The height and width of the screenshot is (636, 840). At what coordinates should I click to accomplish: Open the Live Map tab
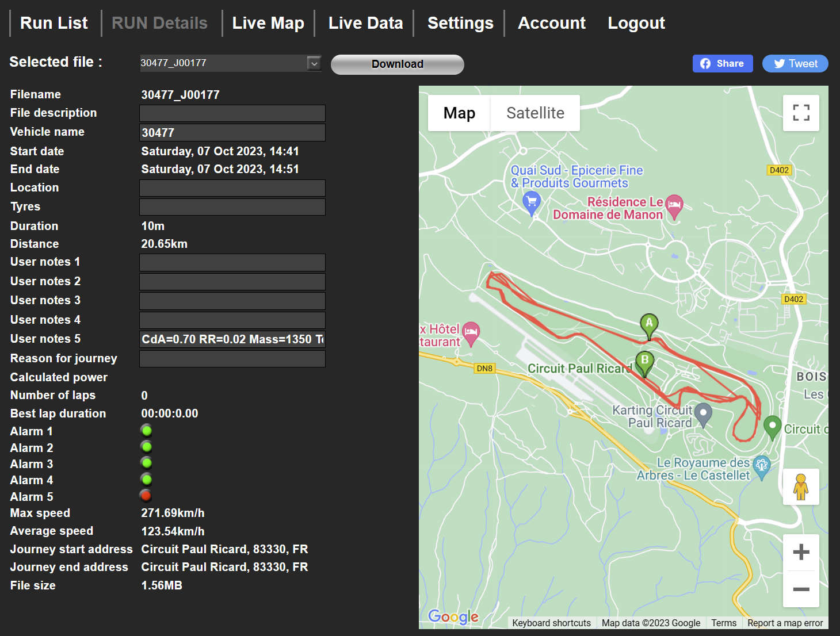268,23
